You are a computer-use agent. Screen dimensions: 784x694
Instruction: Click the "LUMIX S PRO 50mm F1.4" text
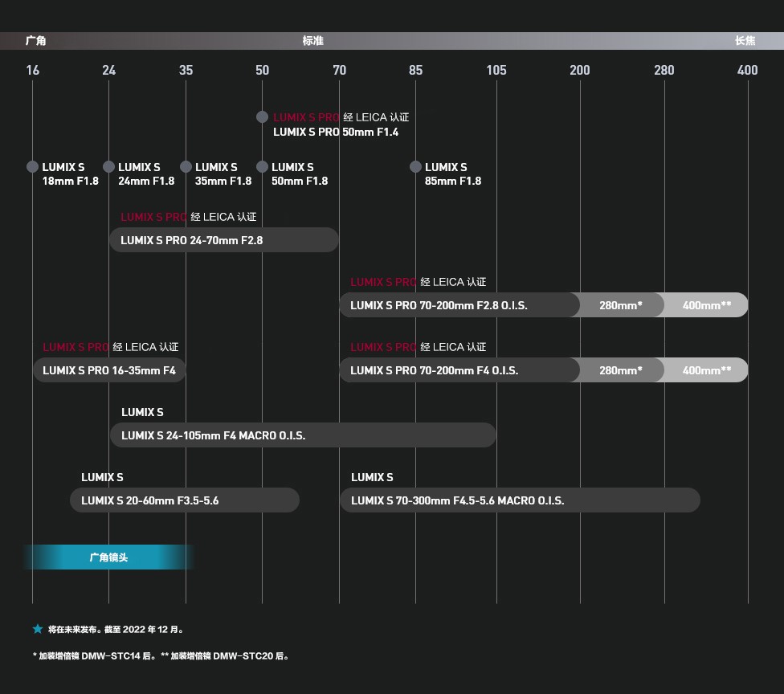coord(336,132)
